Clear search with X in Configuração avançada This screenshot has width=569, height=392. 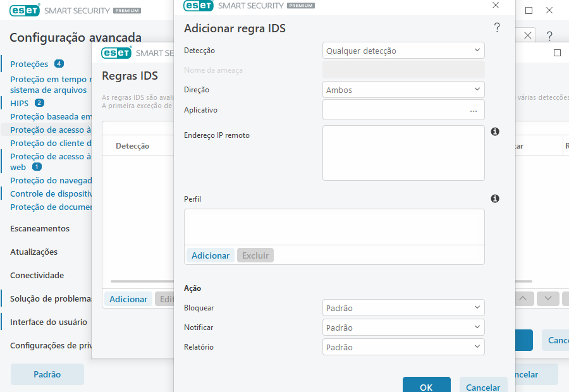[x=528, y=35]
